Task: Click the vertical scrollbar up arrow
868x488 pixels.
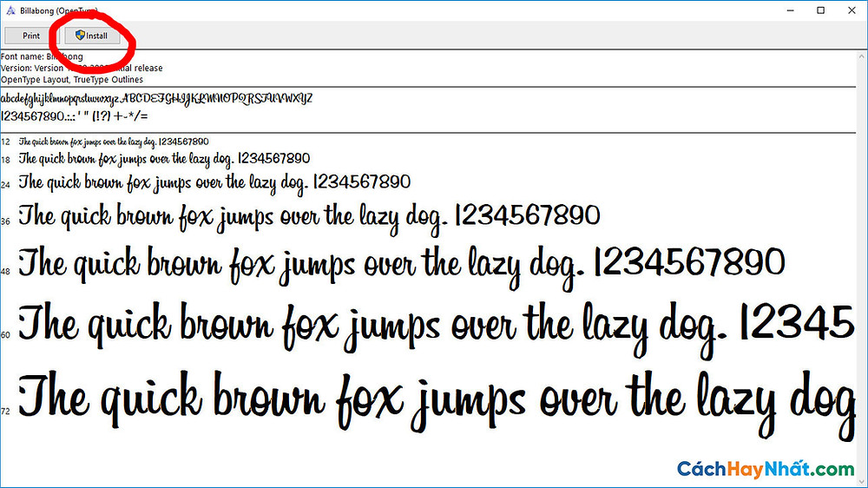Action: point(862,56)
